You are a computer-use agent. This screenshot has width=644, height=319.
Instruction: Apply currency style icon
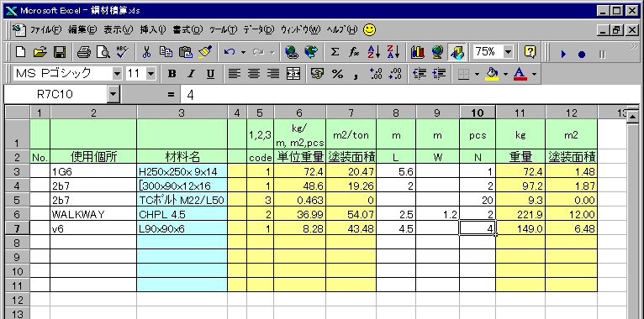coord(318,74)
